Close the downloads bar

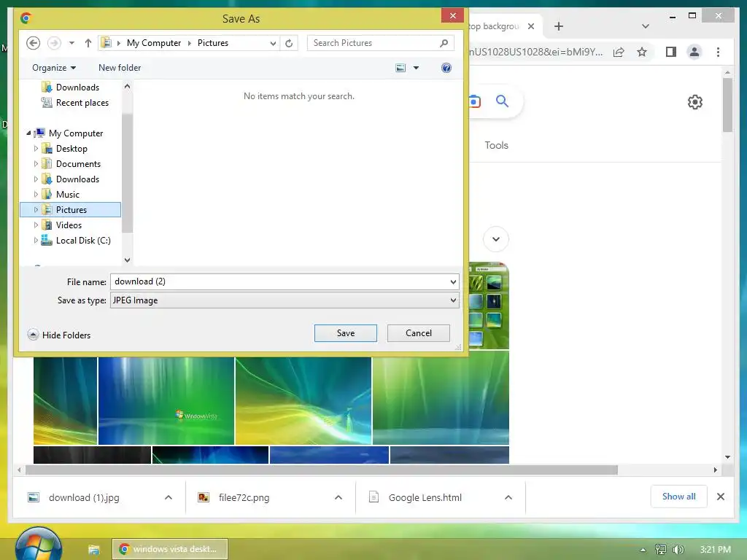click(720, 497)
